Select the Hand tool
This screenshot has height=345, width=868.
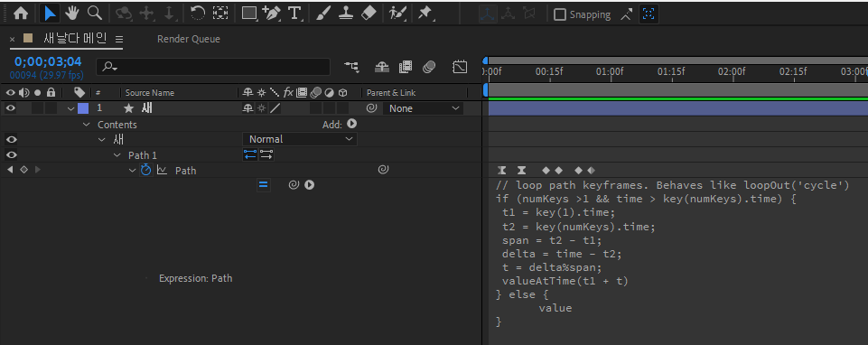coord(72,14)
